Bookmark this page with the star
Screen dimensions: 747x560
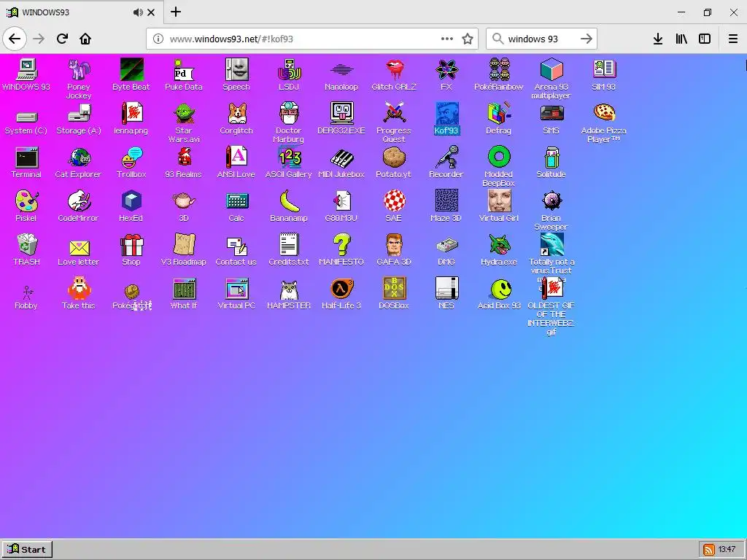tap(468, 39)
